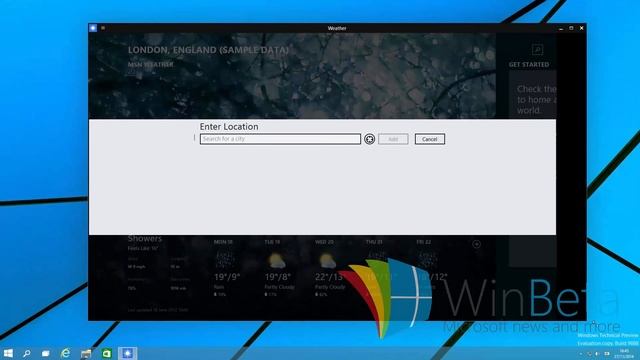This screenshot has height=360, width=640.
Task: Click the volume tray icon
Action: 597,354
